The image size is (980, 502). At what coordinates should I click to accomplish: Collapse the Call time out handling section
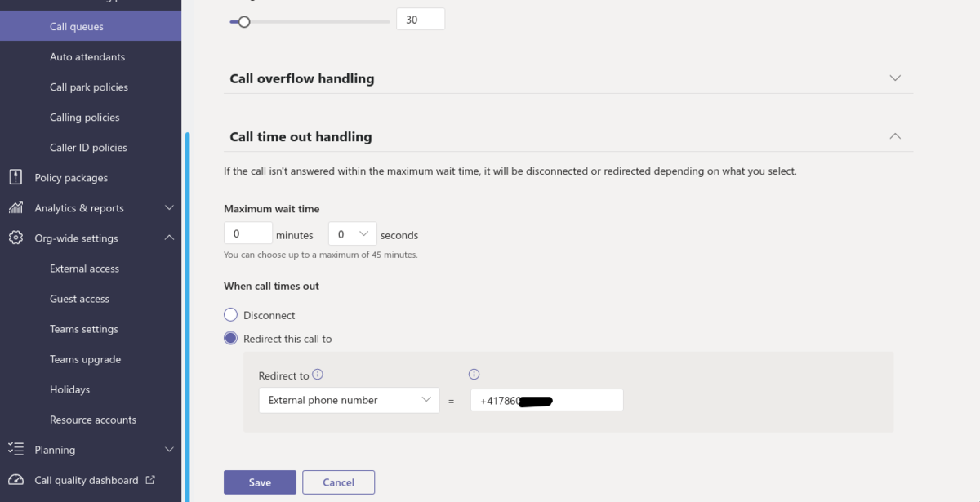895,135
